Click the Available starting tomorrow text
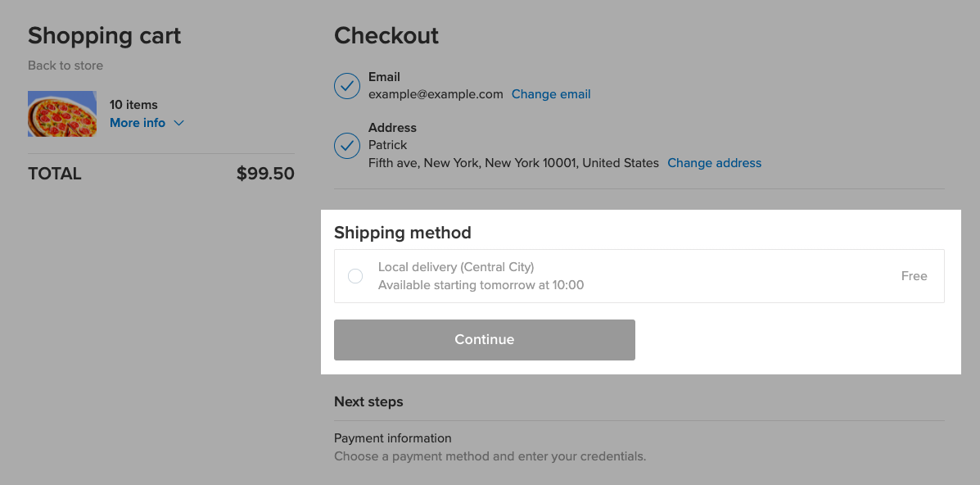Viewport: 980px width, 485px height. pyautogui.click(x=481, y=285)
